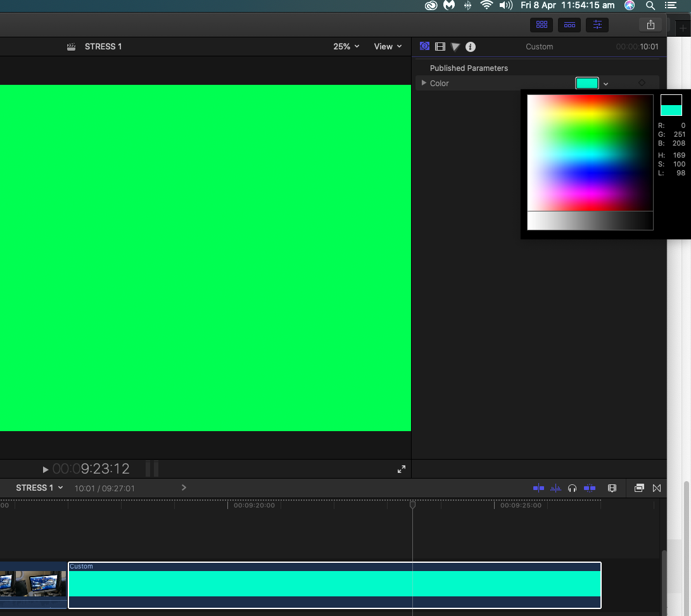Toggle the browser panel visibility button
Image resolution: width=691 pixels, height=616 pixels.
tap(542, 25)
